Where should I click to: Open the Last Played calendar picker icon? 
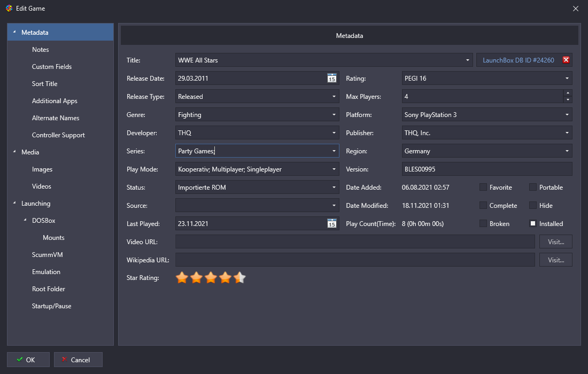[331, 224]
